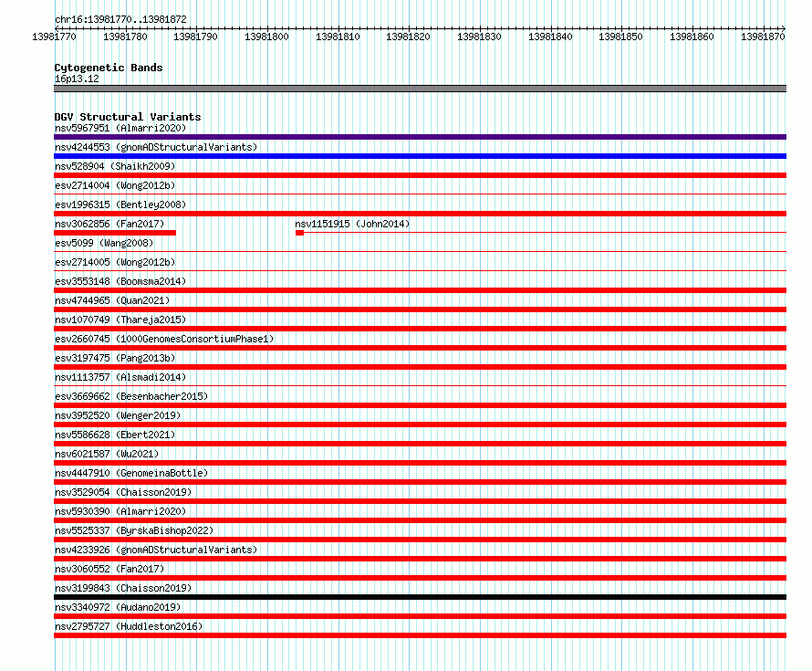Click ruler position 13981780
812x671 pixels.
[x=125, y=37]
